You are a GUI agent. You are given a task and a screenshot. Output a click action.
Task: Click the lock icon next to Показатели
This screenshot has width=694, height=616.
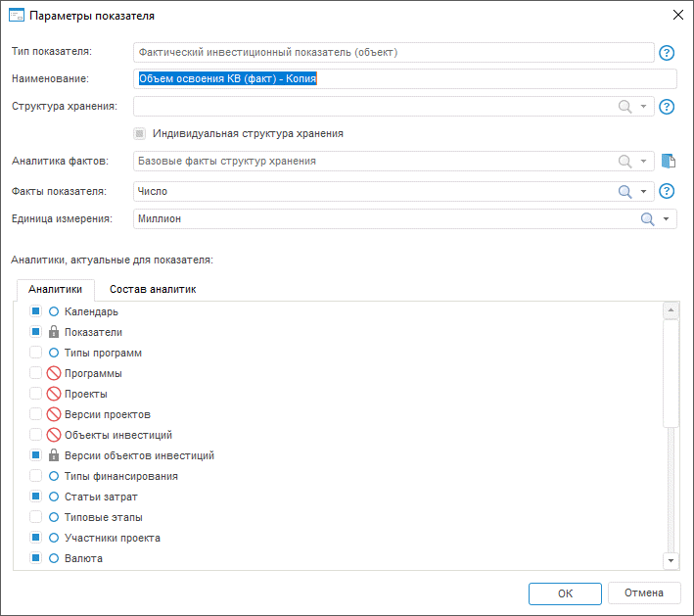(54, 332)
